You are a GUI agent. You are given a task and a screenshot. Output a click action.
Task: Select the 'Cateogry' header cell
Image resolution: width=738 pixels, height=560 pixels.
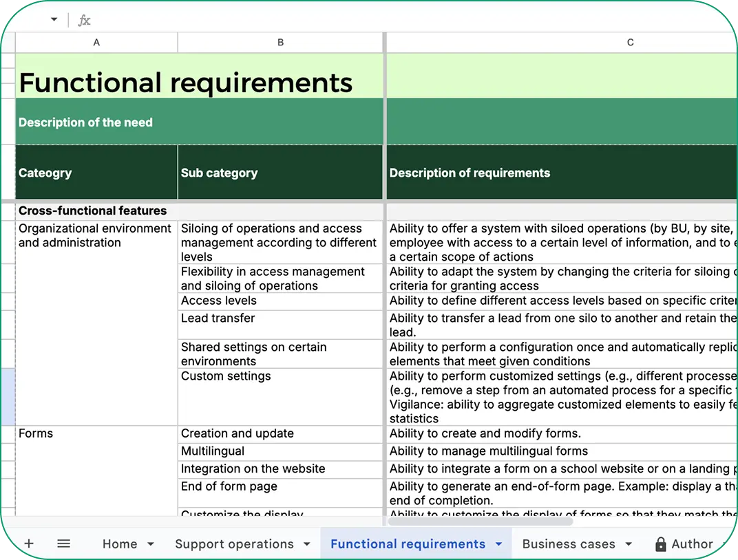coord(96,172)
